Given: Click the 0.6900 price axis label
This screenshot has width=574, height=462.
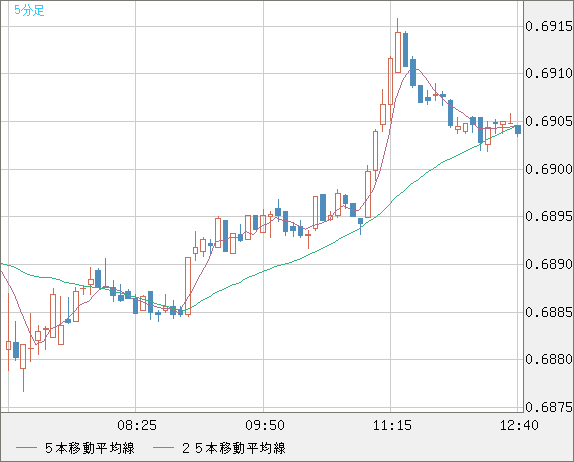Looking at the screenshot, I should (x=549, y=169).
